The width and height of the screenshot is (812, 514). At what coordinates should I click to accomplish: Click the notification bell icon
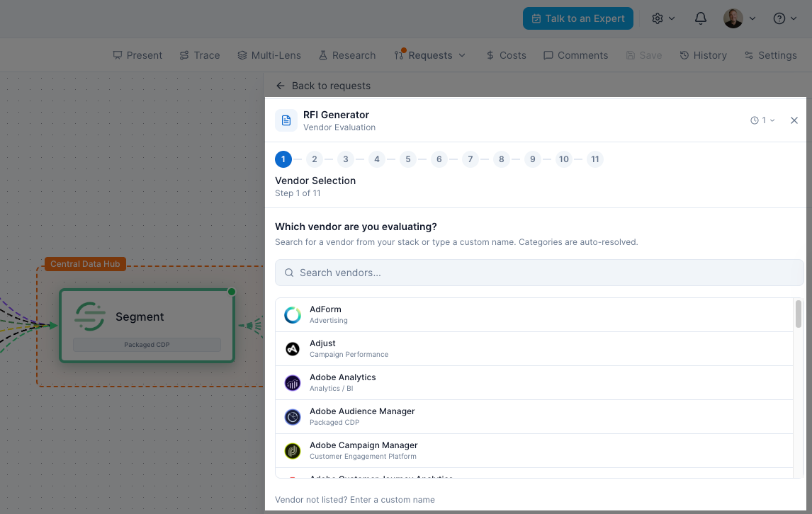[x=700, y=18]
